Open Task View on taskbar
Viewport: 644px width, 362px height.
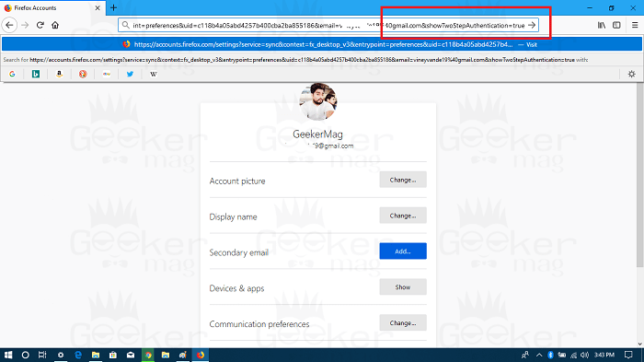pyautogui.click(x=42, y=355)
